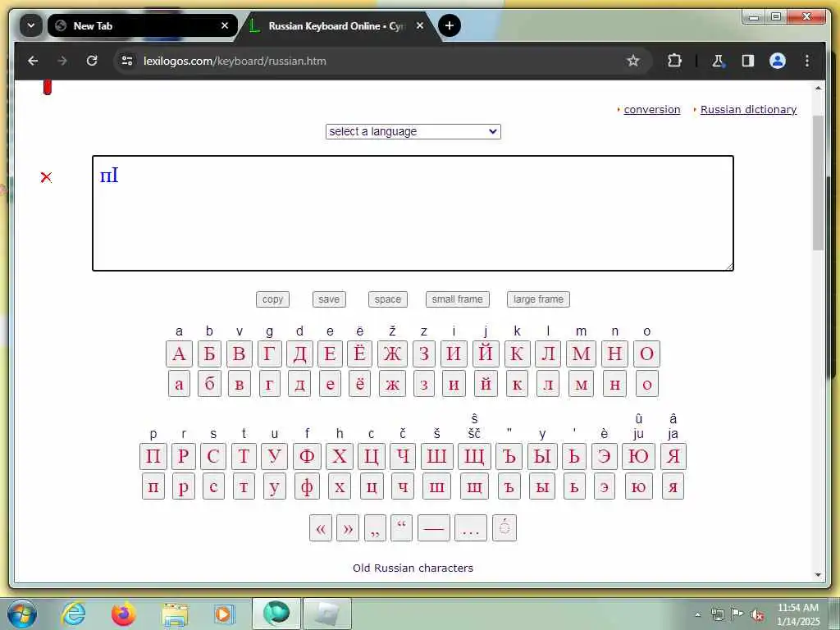Toggle the browser side panel icon
The image size is (840, 630).
(748, 61)
